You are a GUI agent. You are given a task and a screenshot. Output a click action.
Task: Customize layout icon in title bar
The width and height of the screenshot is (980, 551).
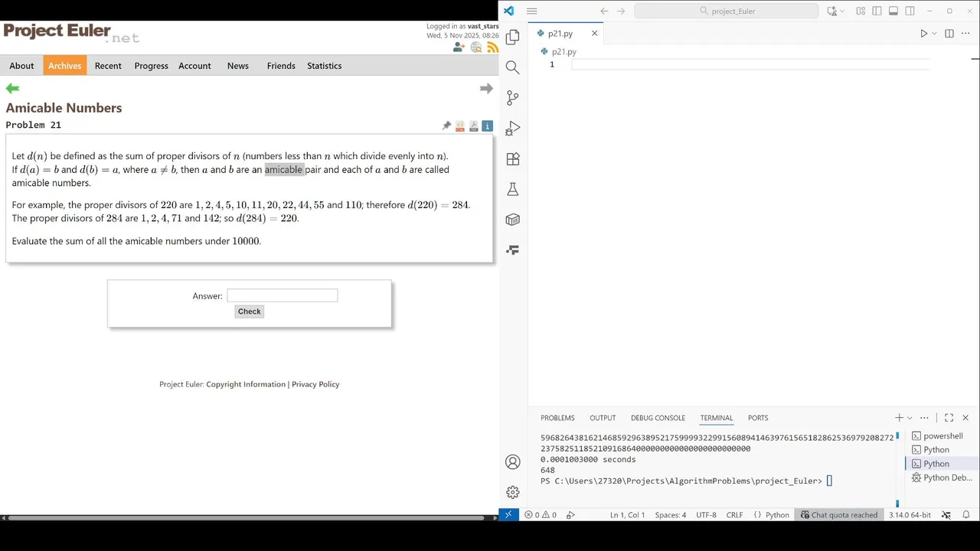861,11
